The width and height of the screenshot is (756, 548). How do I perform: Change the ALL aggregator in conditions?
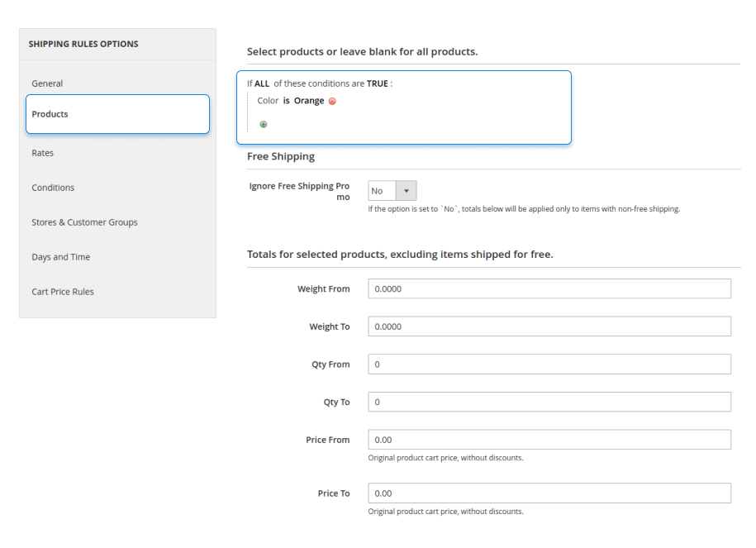(262, 83)
